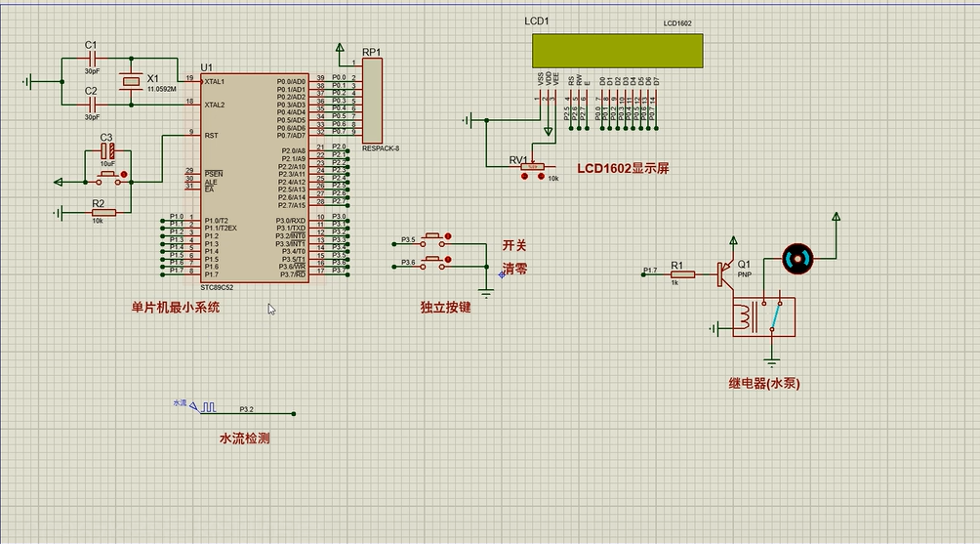Click the electrolytic capacitor C3
Viewport: 980px width, 544px height.
tap(107, 151)
